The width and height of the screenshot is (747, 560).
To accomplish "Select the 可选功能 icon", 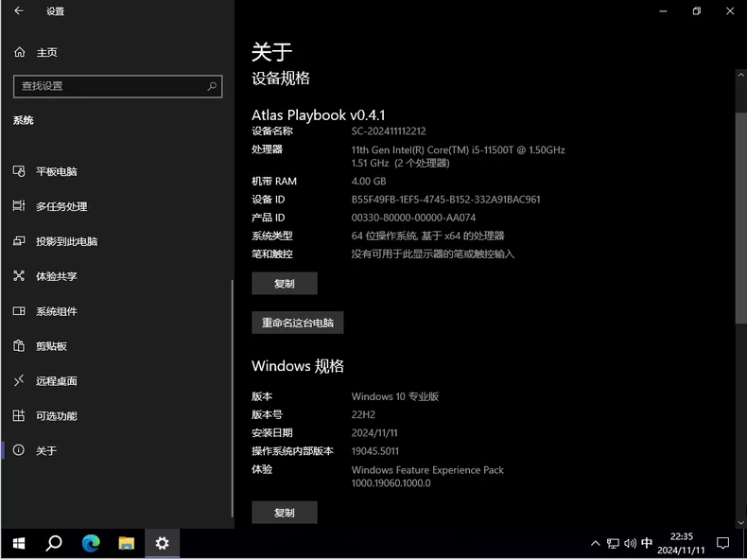I will (19, 415).
